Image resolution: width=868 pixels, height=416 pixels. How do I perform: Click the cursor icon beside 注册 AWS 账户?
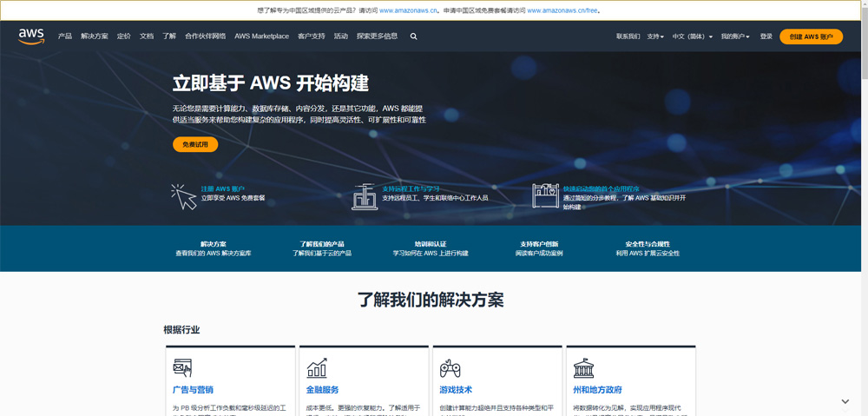[183, 196]
